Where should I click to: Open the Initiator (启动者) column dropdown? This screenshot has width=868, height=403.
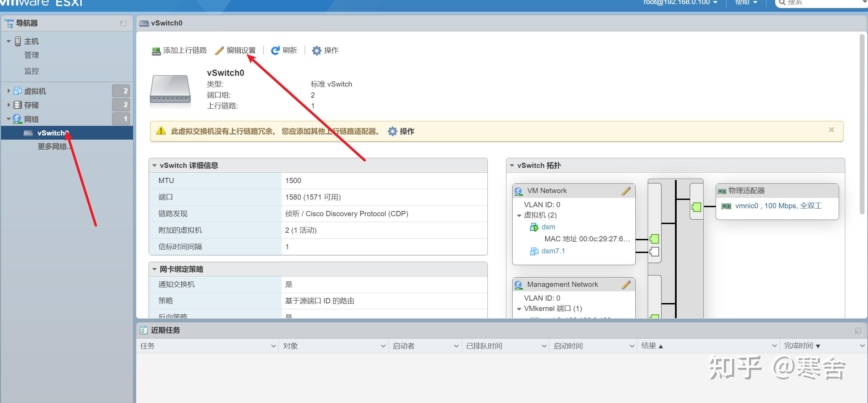coord(456,346)
